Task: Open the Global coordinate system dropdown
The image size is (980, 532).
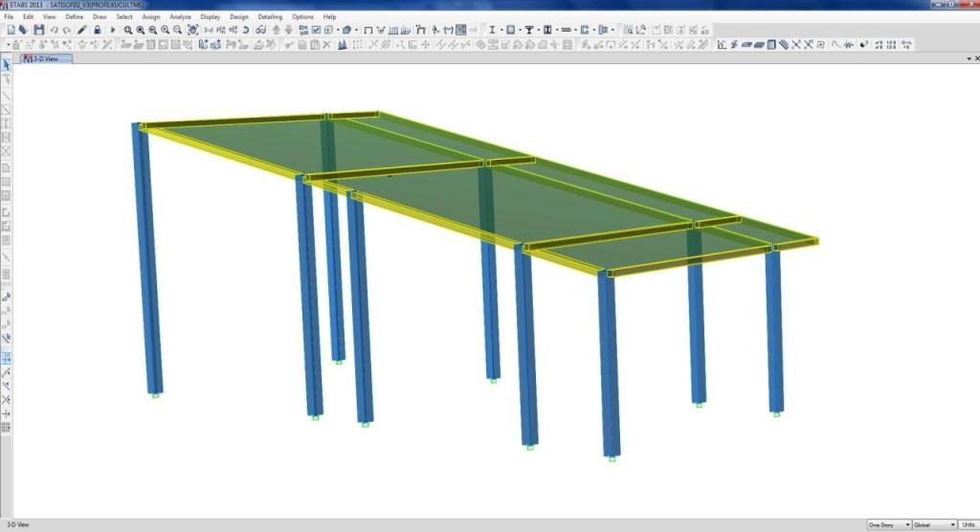Action: (x=935, y=524)
